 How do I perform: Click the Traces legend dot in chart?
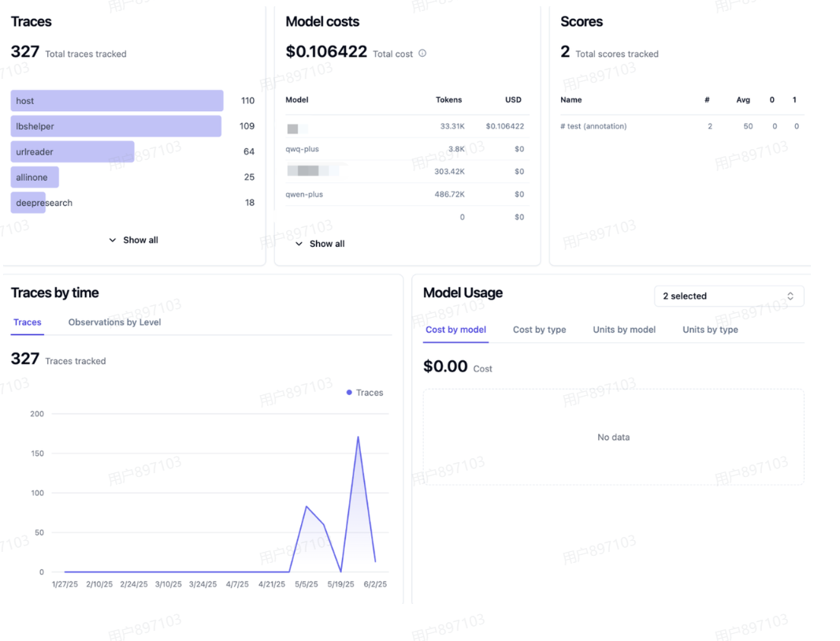pos(349,393)
